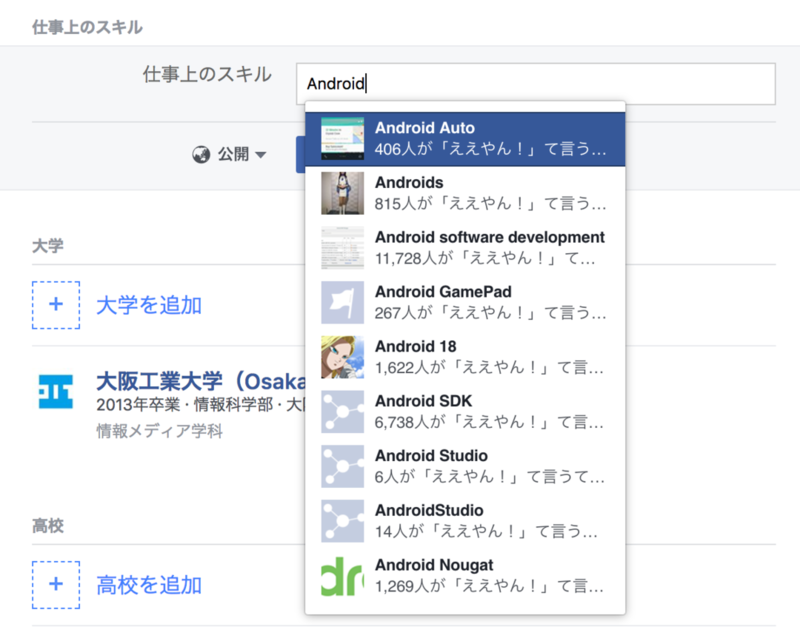
Task: Pick Android SDK from the suggestions
Action: 465,411
